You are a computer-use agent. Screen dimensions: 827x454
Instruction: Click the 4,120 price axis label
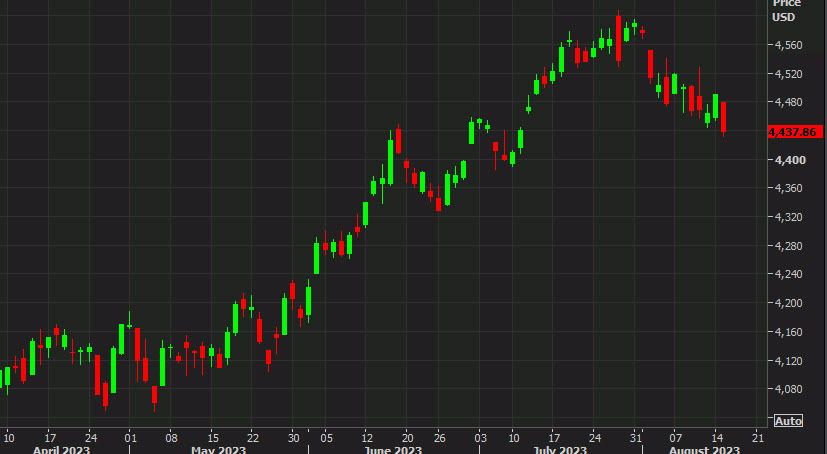pos(789,361)
